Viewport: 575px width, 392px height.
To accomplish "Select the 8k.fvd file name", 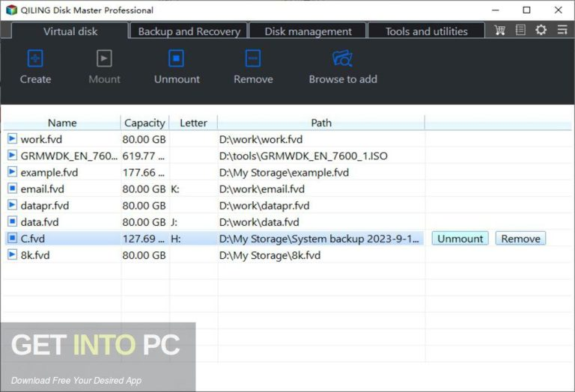I will point(35,255).
